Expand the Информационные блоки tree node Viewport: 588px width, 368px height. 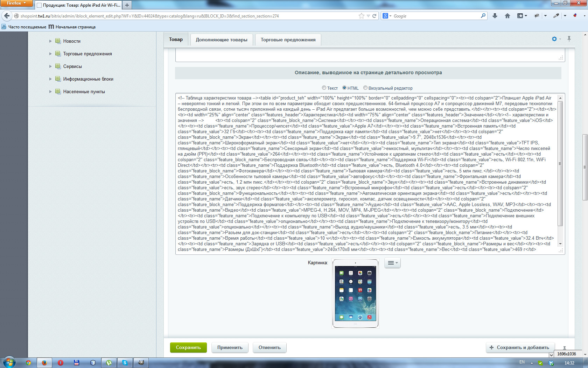pos(50,79)
